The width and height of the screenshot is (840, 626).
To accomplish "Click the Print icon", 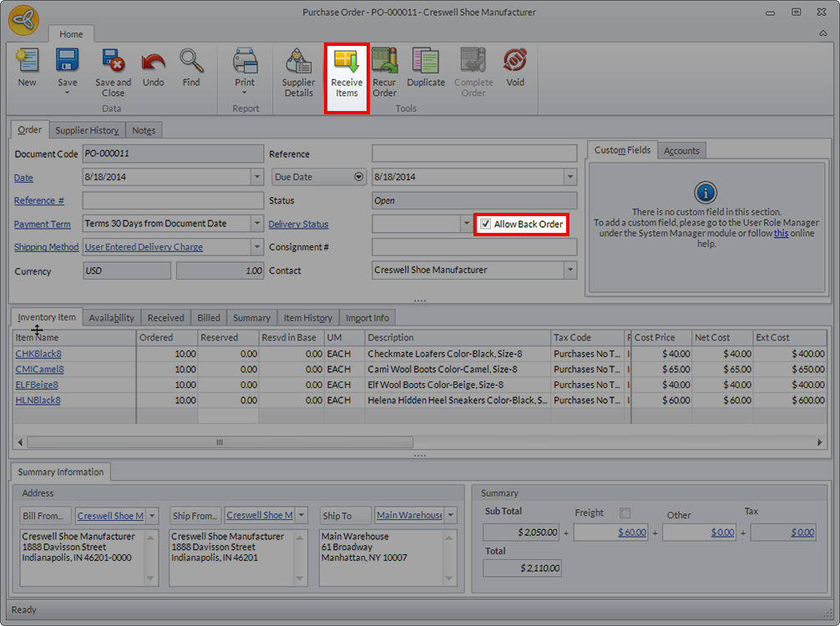I will point(245,61).
